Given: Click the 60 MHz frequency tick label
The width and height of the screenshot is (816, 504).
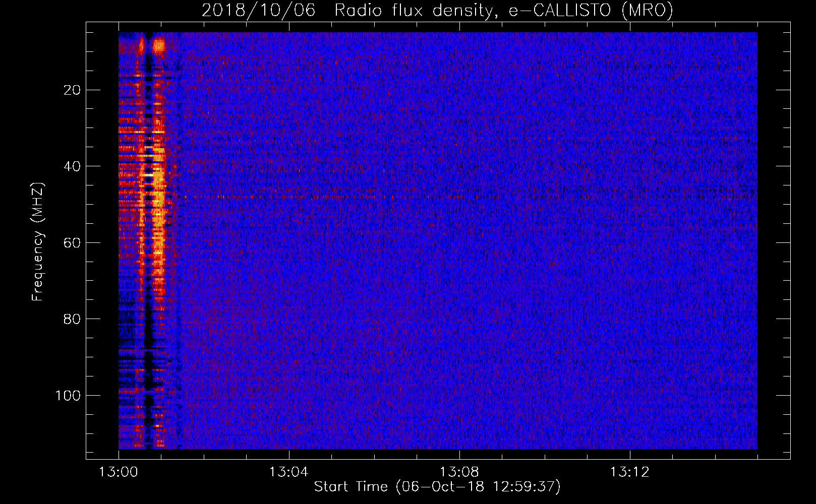Looking at the screenshot, I should [73, 243].
